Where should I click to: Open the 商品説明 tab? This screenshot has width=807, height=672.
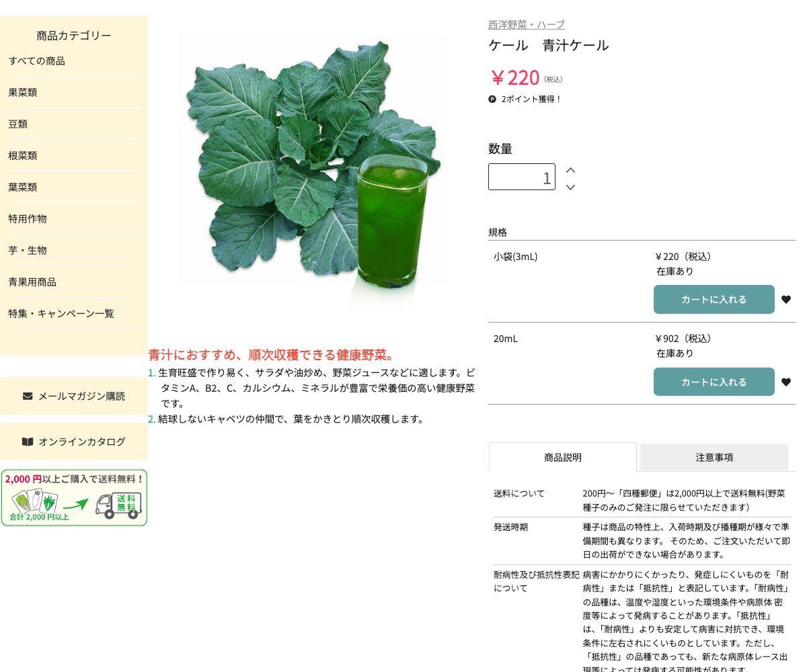click(563, 457)
